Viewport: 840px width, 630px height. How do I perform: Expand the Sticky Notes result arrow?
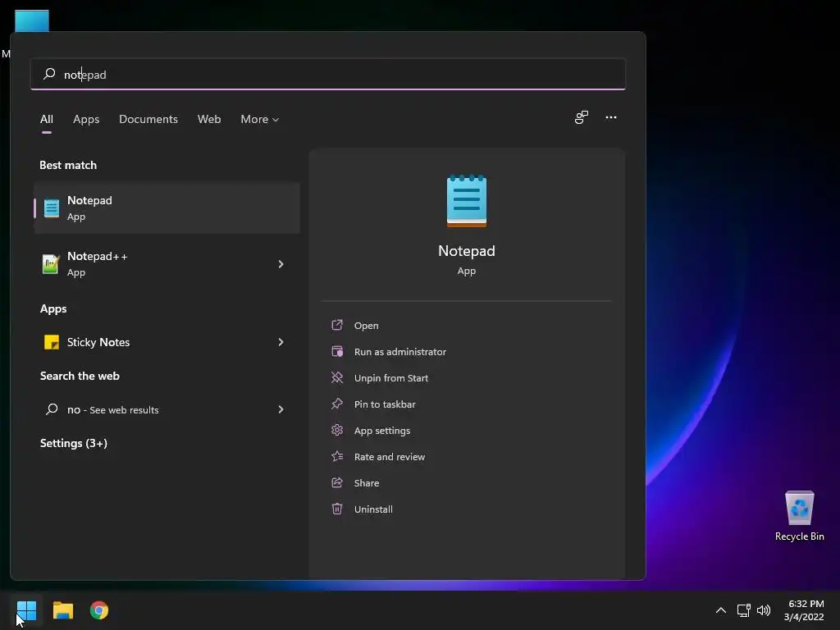tap(281, 342)
